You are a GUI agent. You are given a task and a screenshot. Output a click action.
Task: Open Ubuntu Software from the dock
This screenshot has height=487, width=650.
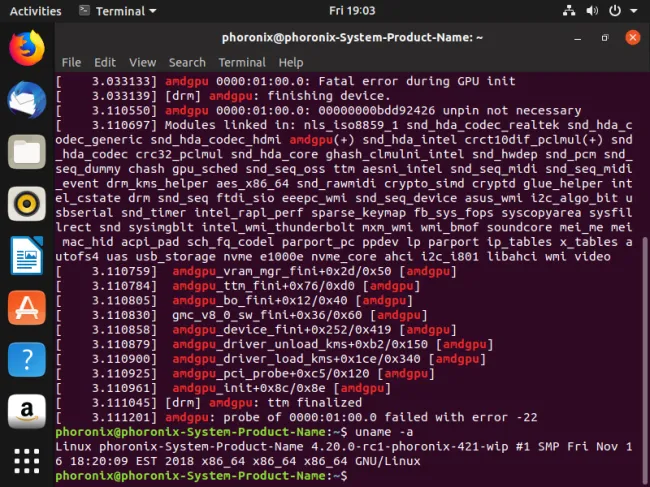pyautogui.click(x=27, y=307)
